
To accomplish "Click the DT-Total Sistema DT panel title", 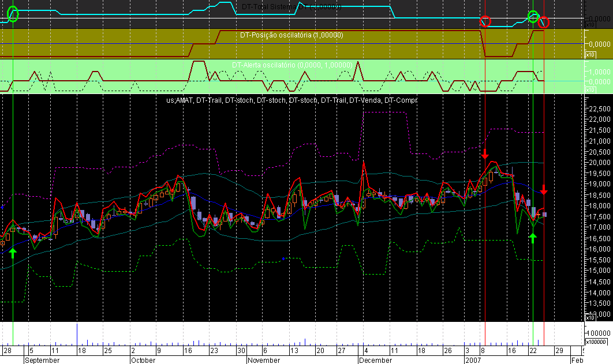I will tap(291, 7).
